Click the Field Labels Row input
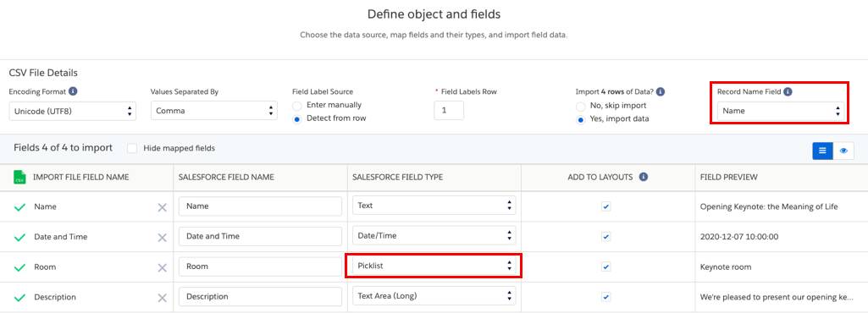 tap(449, 111)
